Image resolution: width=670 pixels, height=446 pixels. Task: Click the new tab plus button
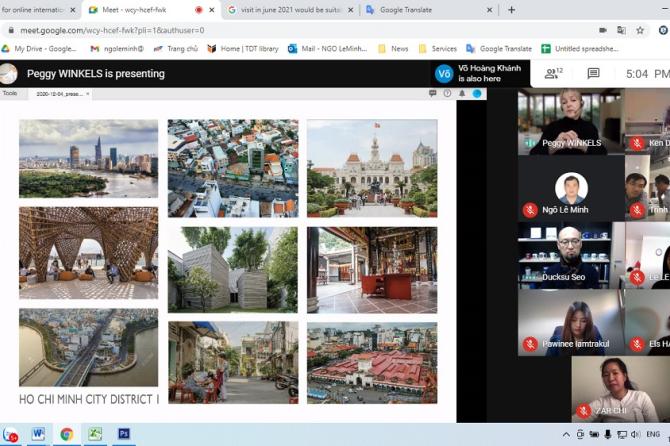(x=512, y=10)
